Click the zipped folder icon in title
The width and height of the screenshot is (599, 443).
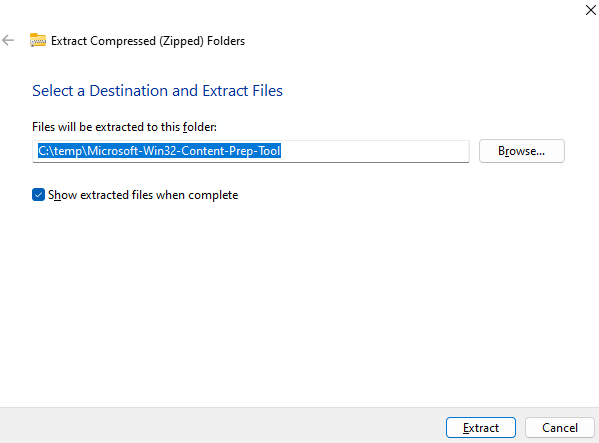[x=38, y=40]
